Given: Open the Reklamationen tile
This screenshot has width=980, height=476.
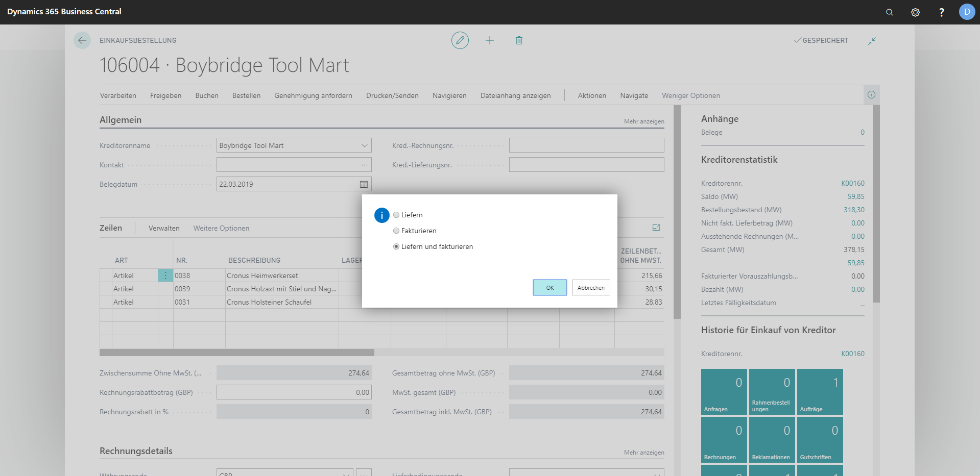Looking at the screenshot, I should click(772, 440).
